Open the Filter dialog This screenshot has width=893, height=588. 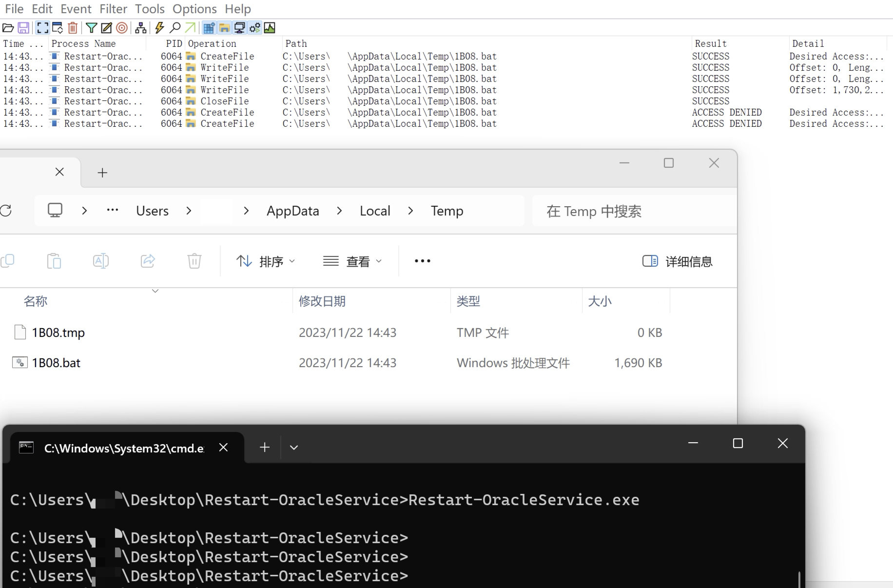click(x=92, y=28)
